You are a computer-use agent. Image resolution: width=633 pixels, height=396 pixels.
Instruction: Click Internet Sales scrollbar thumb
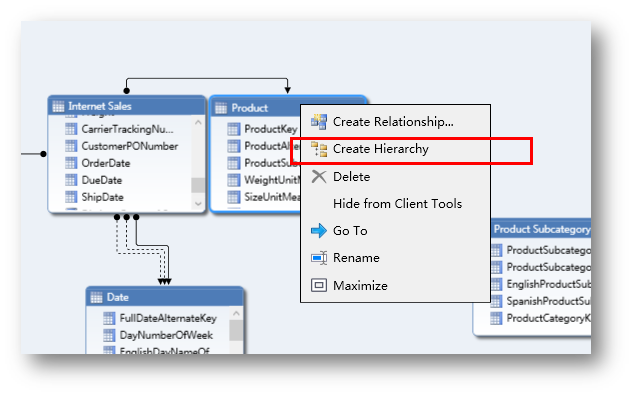click(198, 185)
